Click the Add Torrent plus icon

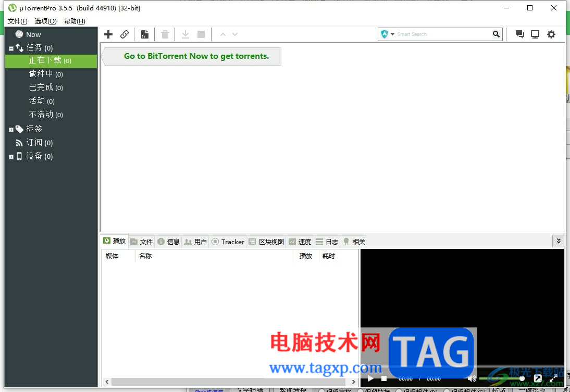(x=108, y=34)
